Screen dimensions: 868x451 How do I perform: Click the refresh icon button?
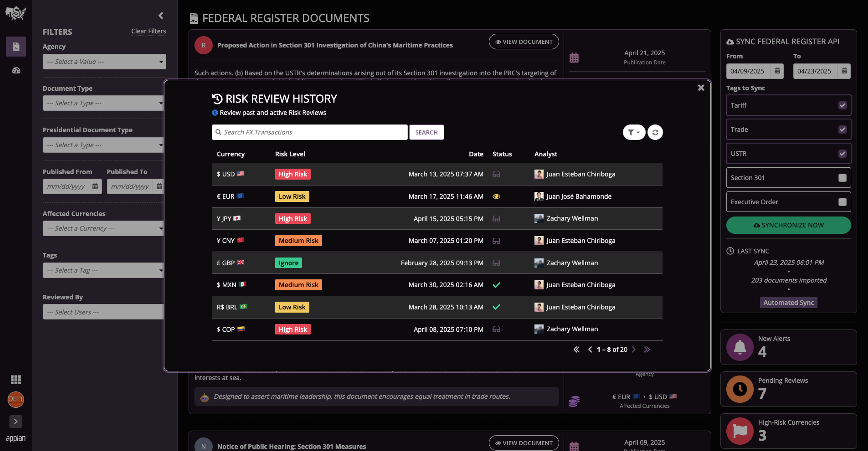tap(655, 132)
